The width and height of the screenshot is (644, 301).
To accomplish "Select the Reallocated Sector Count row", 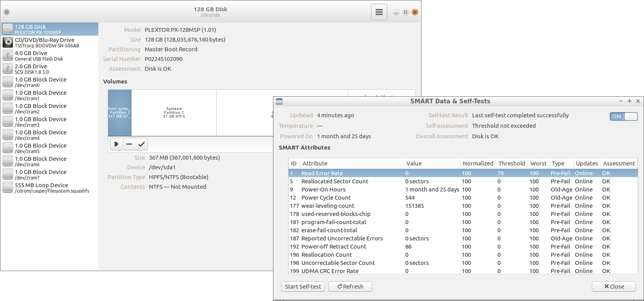I will click(463, 181).
